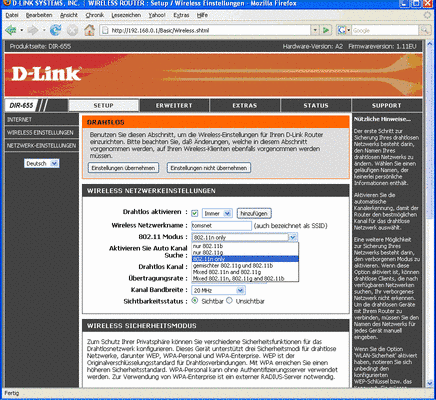
Task: Open the NETZWERK-EINSTELLUNGEN sidebar link
Action: pyautogui.click(x=42, y=146)
